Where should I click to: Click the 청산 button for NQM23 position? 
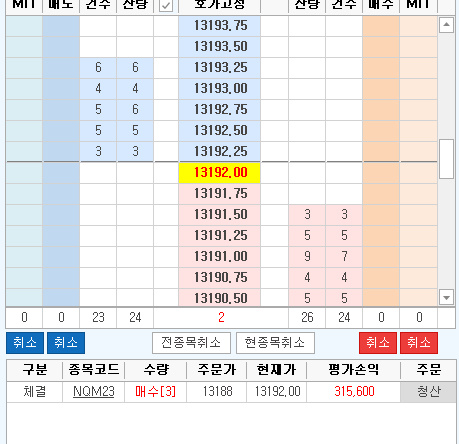(428, 392)
